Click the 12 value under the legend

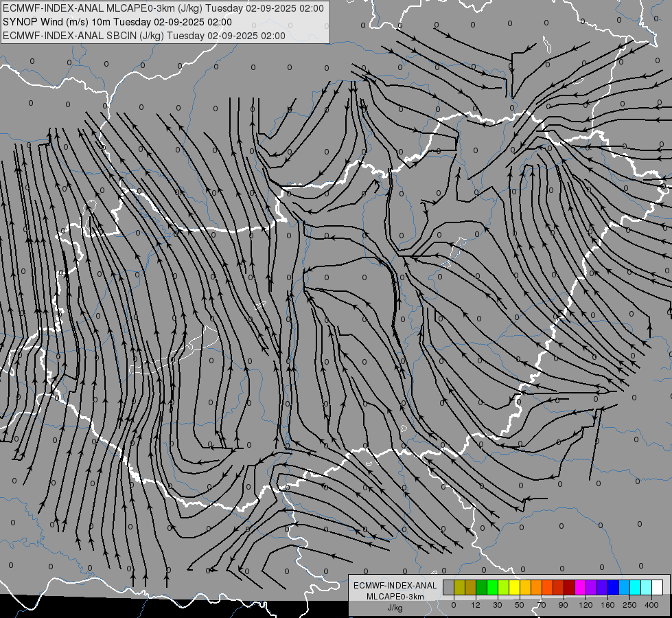tap(476, 605)
